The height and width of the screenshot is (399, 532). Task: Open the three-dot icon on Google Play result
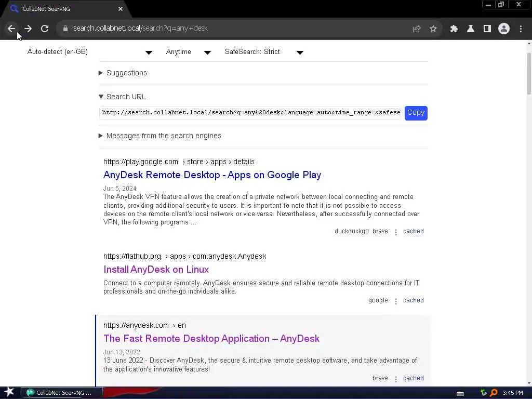coord(395,232)
